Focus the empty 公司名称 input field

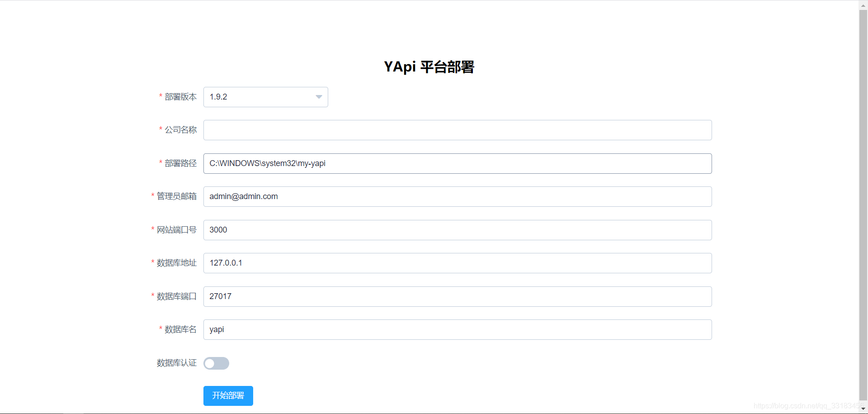458,130
